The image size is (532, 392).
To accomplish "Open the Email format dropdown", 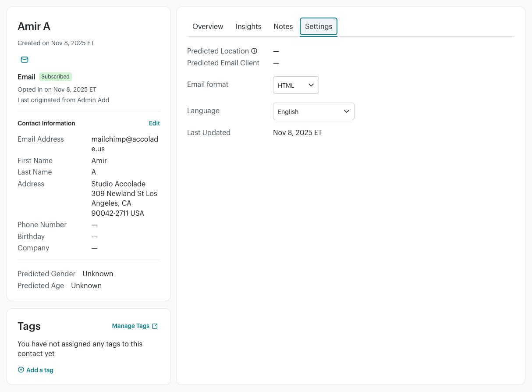I will [296, 85].
